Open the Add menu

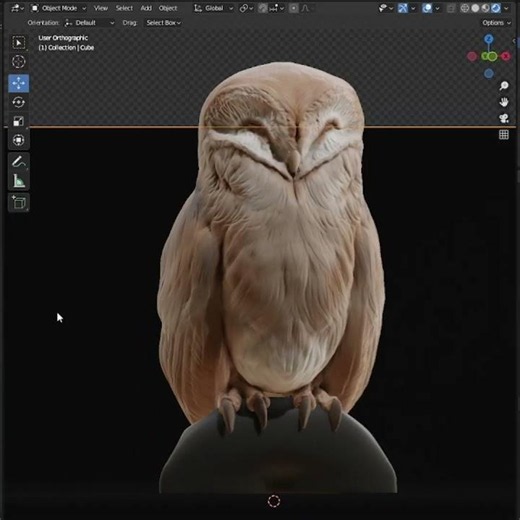(146, 8)
